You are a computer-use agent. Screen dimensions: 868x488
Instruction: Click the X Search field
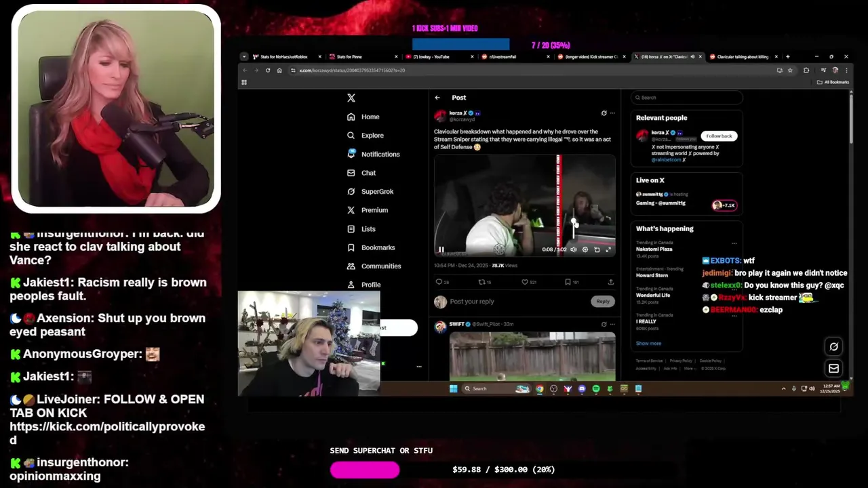tap(687, 98)
